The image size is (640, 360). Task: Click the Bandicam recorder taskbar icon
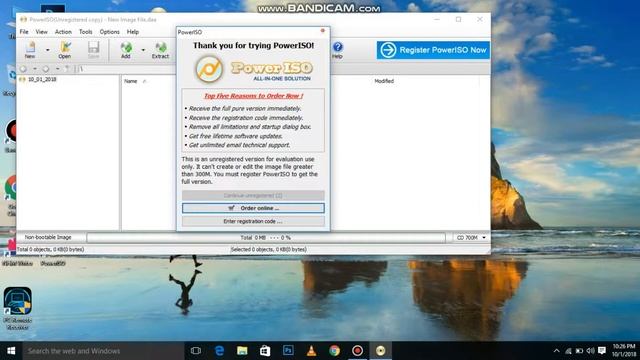point(357,351)
